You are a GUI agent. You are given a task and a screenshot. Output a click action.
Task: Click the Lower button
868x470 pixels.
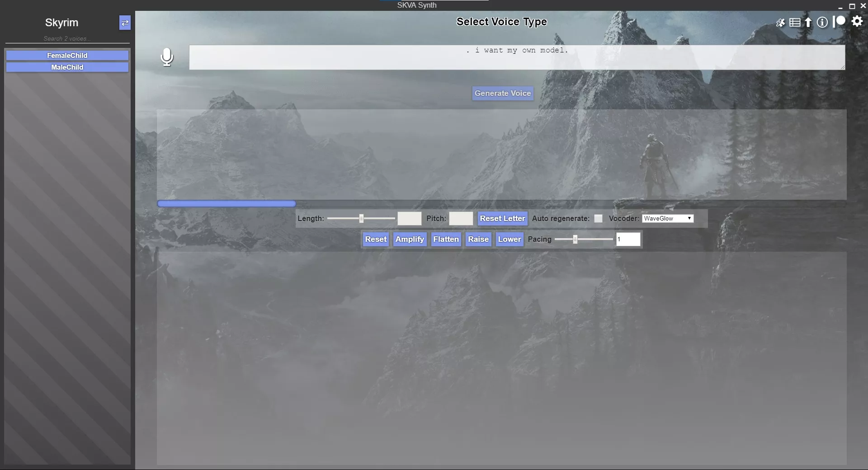click(509, 239)
